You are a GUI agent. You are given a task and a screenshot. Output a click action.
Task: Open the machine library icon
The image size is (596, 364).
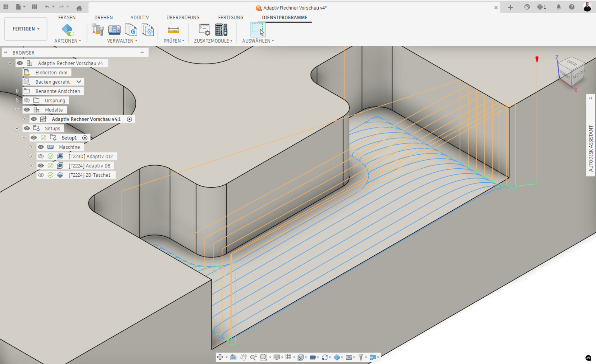coord(114,30)
